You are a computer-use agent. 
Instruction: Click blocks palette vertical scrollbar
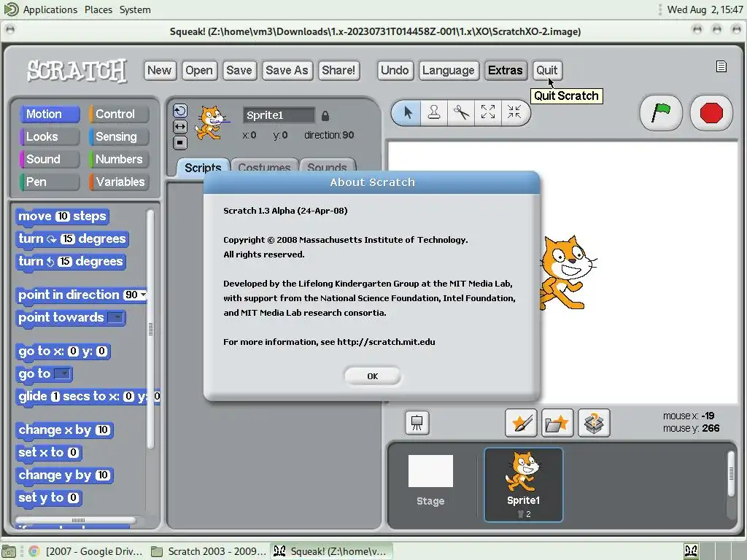tap(150, 329)
